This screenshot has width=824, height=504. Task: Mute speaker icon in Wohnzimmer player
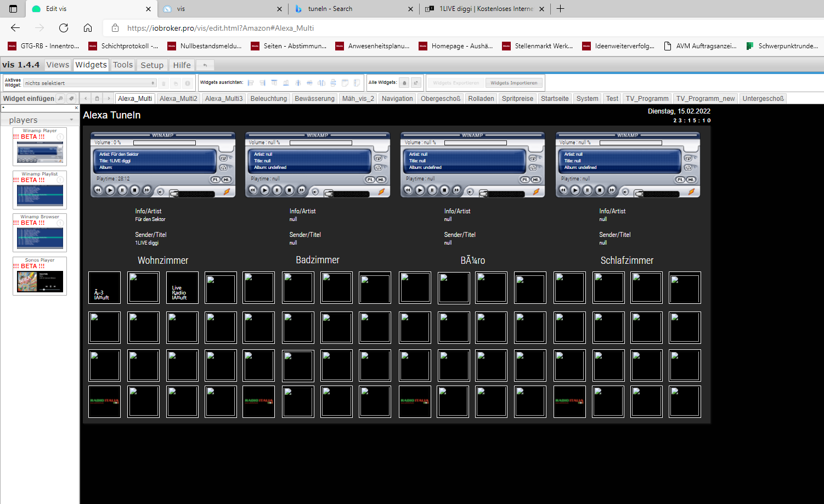161,191
